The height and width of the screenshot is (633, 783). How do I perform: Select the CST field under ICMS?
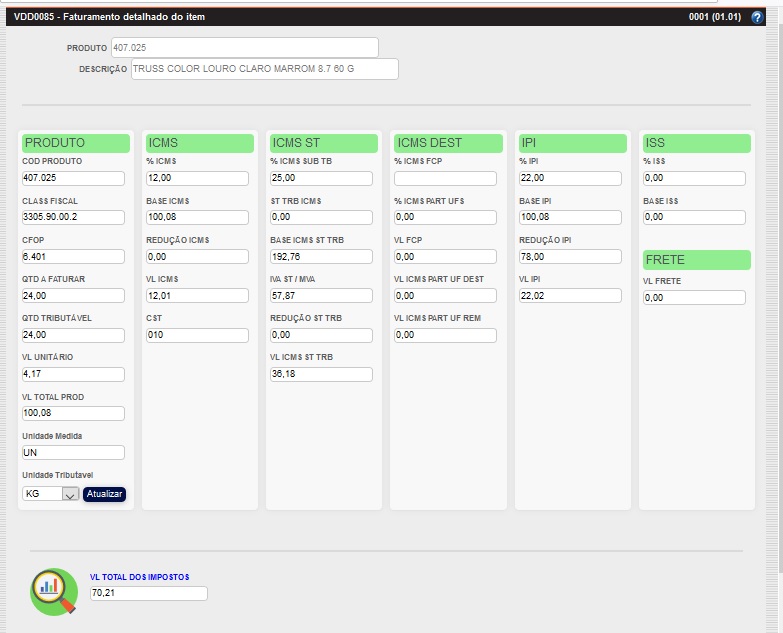click(x=197, y=335)
